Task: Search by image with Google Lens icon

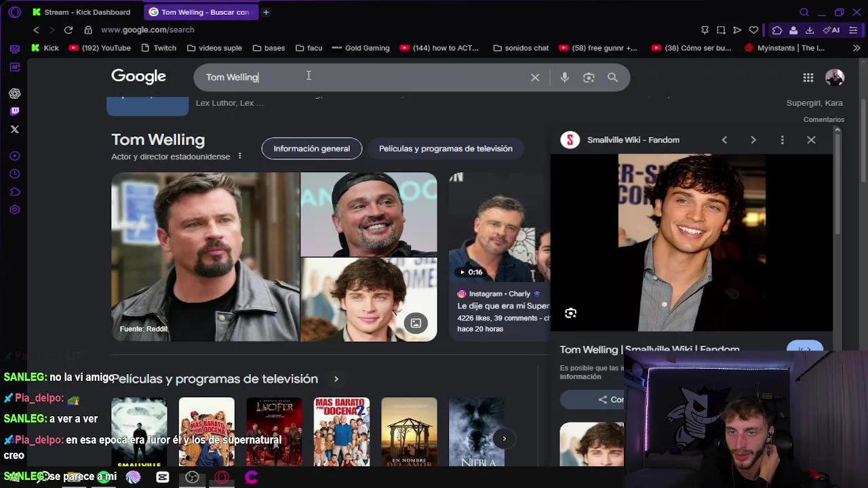Action: (589, 77)
